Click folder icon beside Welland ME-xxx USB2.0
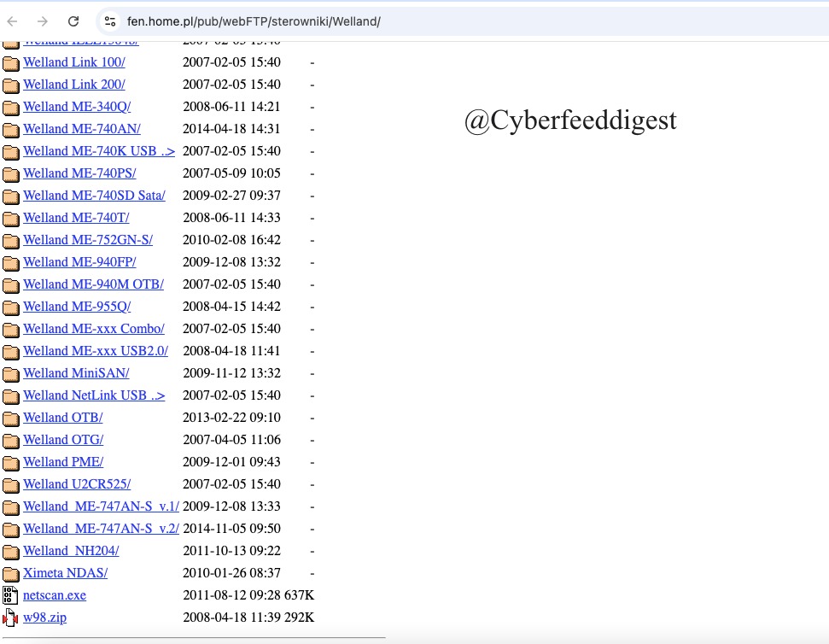Viewport: 829px width, 644px height. pyautogui.click(x=10, y=352)
